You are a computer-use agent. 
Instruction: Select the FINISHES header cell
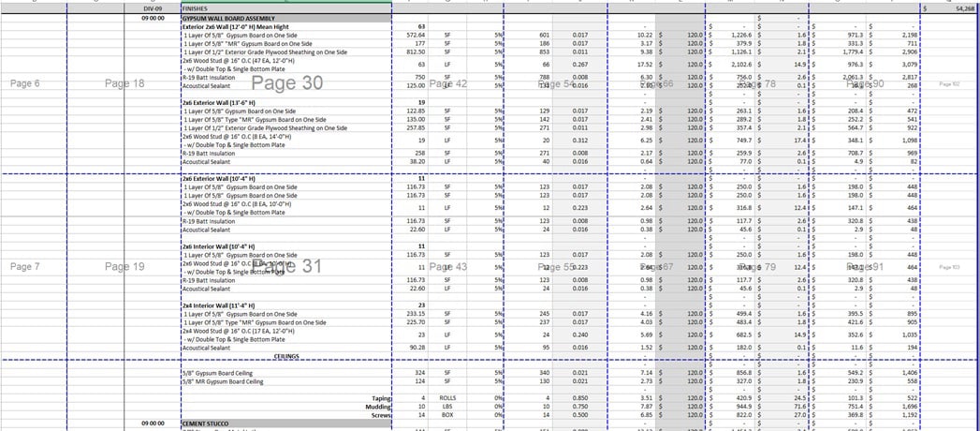click(x=286, y=10)
